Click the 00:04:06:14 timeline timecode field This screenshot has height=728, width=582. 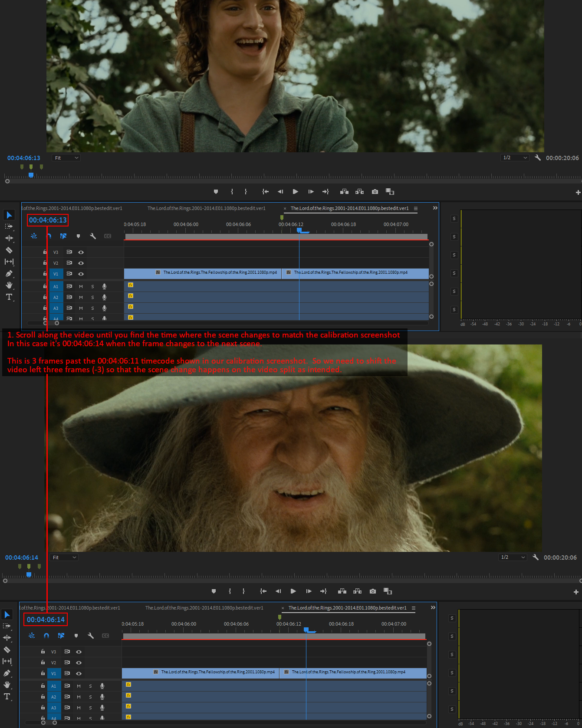click(x=46, y=620)
